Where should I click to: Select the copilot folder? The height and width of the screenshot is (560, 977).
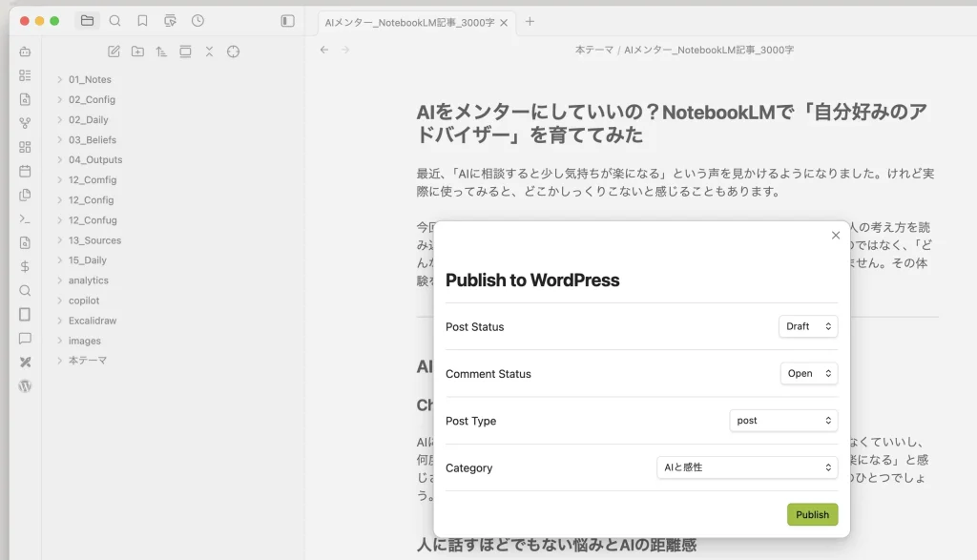point(84,301)
